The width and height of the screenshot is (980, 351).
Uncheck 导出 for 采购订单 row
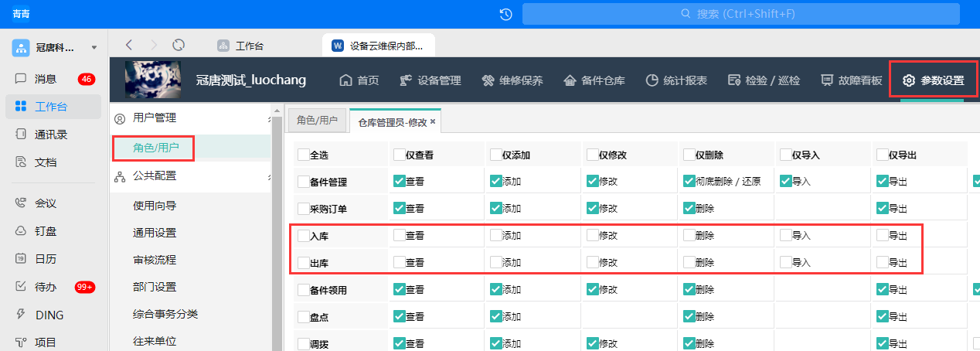(883, 207)
